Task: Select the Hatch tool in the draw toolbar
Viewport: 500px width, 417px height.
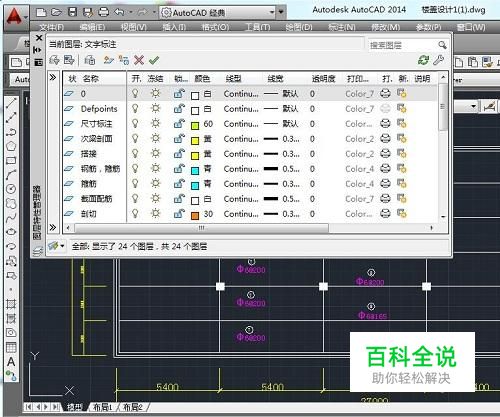Action: point(11,304)
